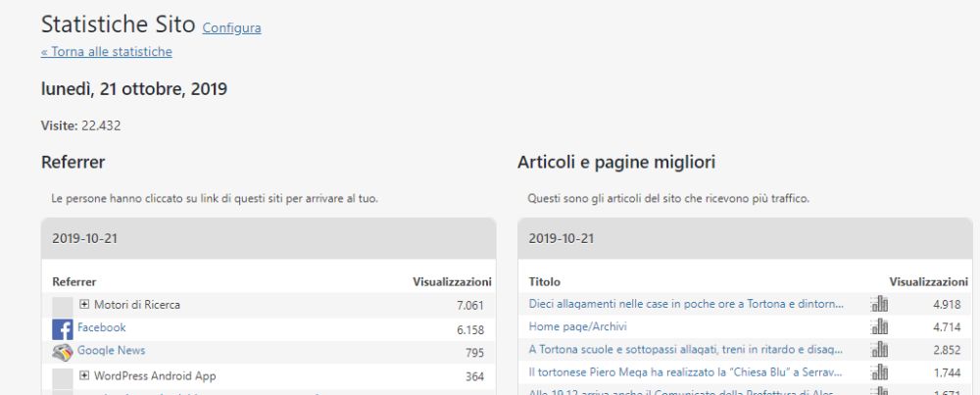The height and width of the screenshot is (395, 980).
Task: Click the Facebook logo icon
Action: 63,329
